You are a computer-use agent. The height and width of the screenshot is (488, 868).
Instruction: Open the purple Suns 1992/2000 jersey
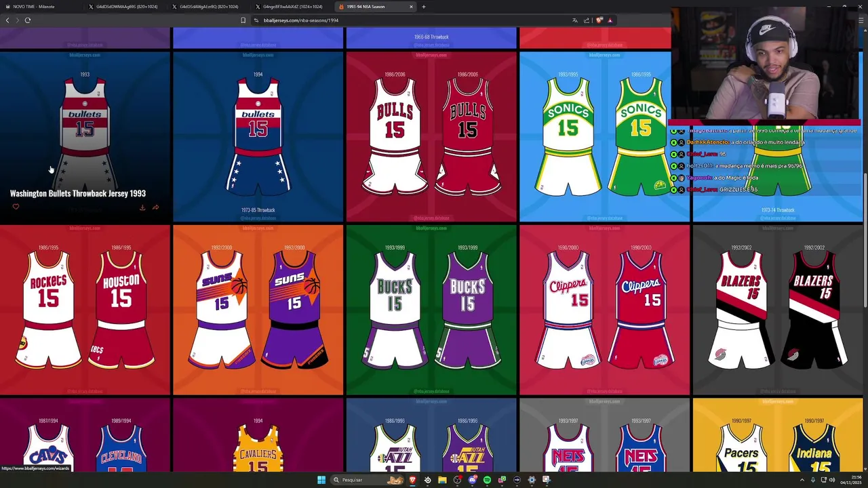point(294,308)
